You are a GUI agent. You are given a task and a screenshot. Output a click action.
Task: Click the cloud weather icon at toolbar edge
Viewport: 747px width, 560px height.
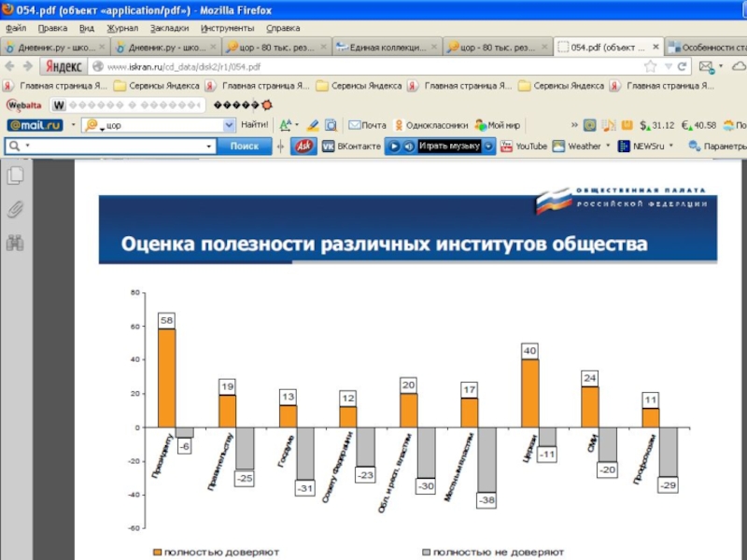tap(739, 66)
